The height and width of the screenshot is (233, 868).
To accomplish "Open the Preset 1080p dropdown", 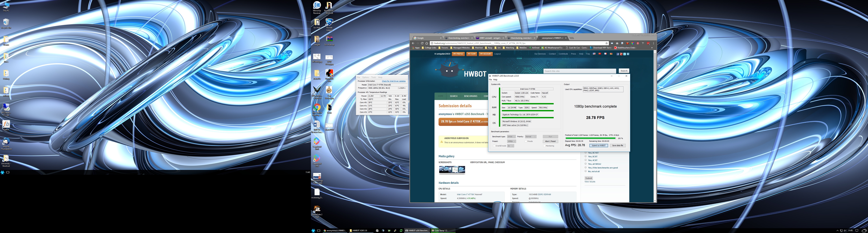I will point(512,141).
